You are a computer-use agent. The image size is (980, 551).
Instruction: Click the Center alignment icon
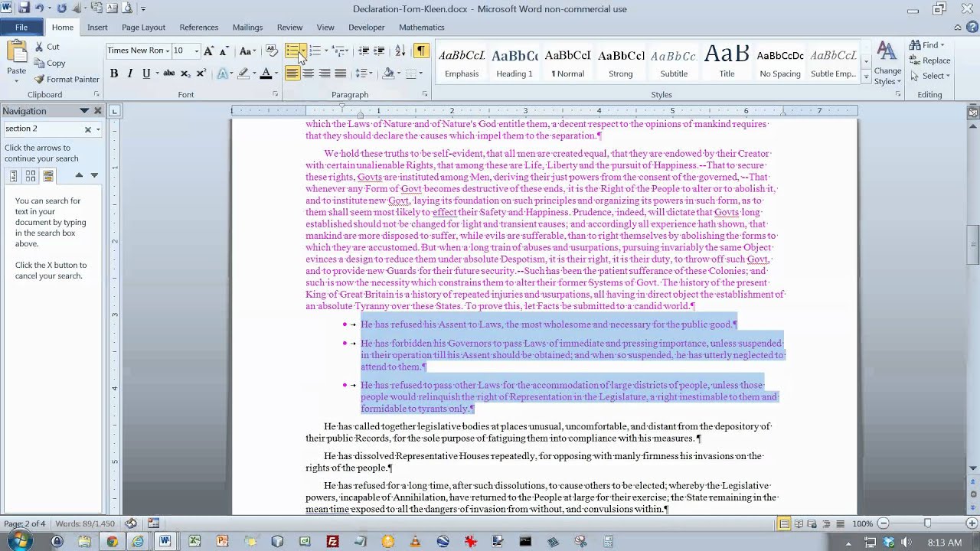pos(308,73)
